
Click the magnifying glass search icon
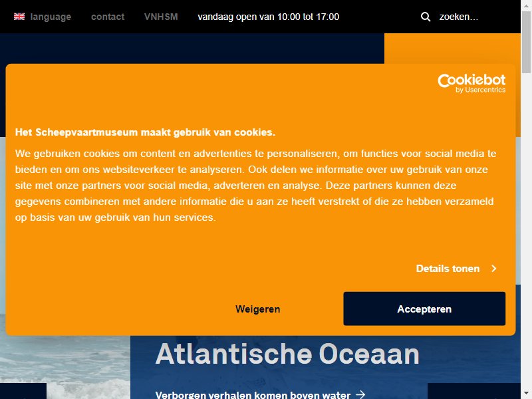426,17
